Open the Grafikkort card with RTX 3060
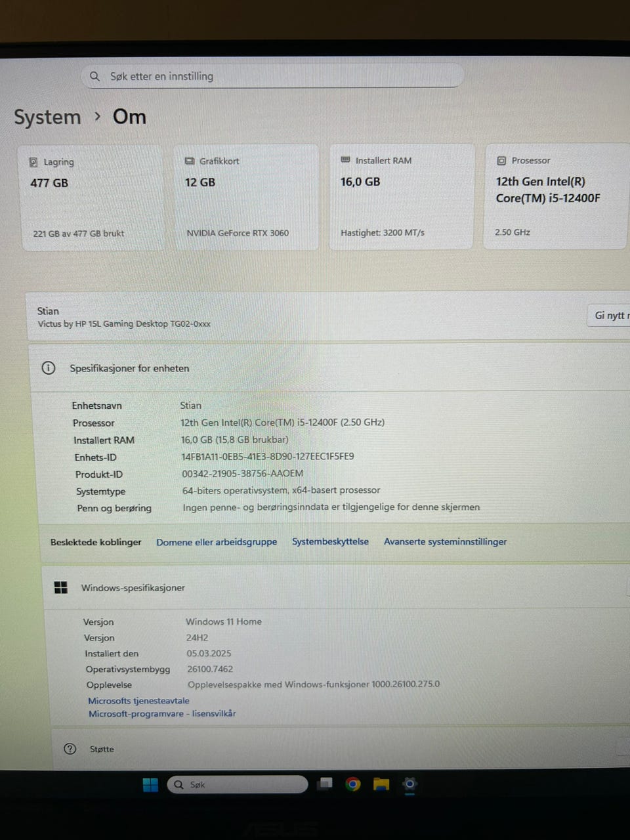This screenshot has height=840, width=630. [x=247, y=198]
